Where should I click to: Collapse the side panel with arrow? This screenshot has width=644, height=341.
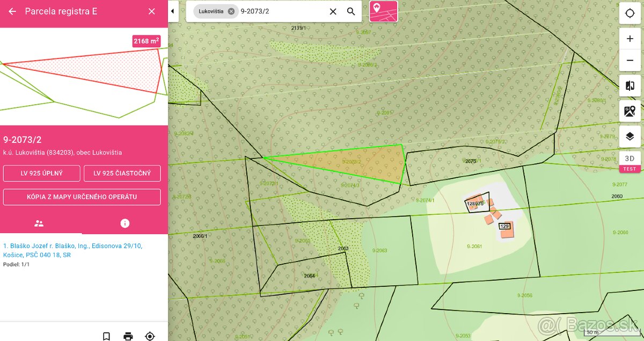[x=173, y=11]
